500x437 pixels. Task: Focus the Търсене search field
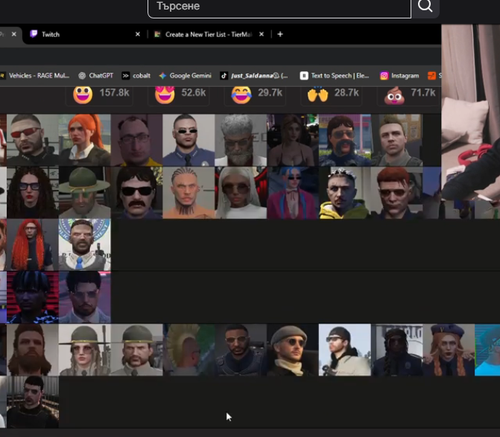(x=279, y=7)
